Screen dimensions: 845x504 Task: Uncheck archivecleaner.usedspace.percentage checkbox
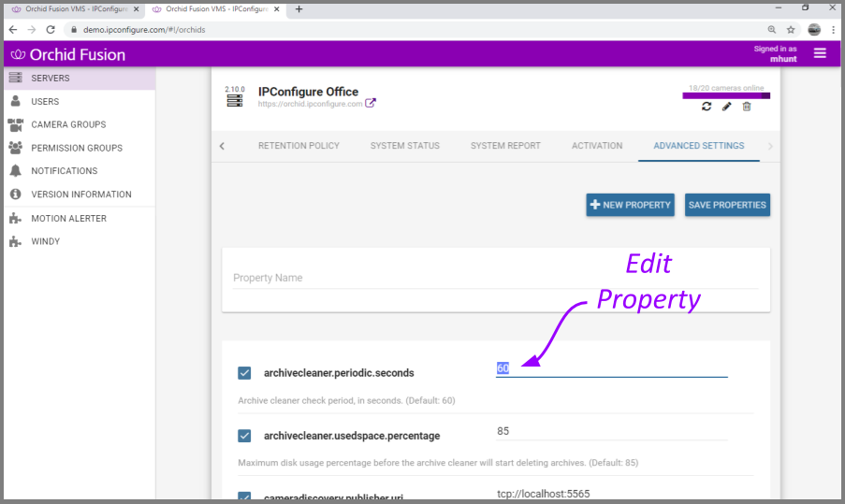click(x=244, y=436)
